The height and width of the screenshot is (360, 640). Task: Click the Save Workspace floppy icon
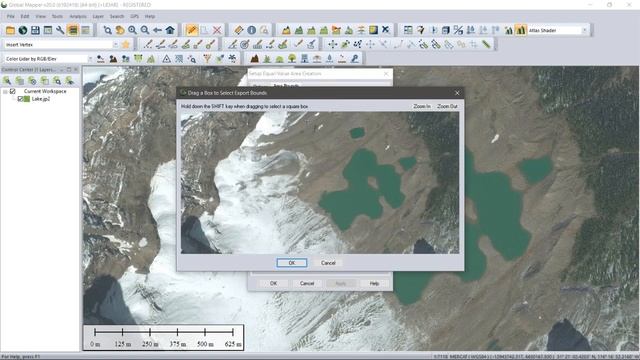tap(36, 30)
